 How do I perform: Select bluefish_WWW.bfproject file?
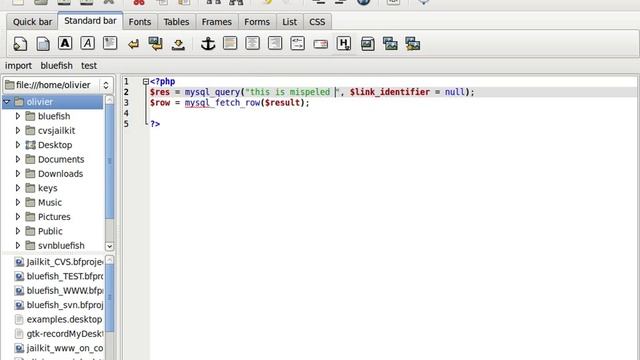(x=58, y=291)
